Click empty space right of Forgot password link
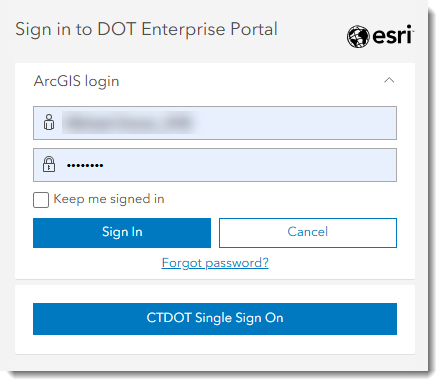Screen dimensions: 443x386 tap(333, 263)
